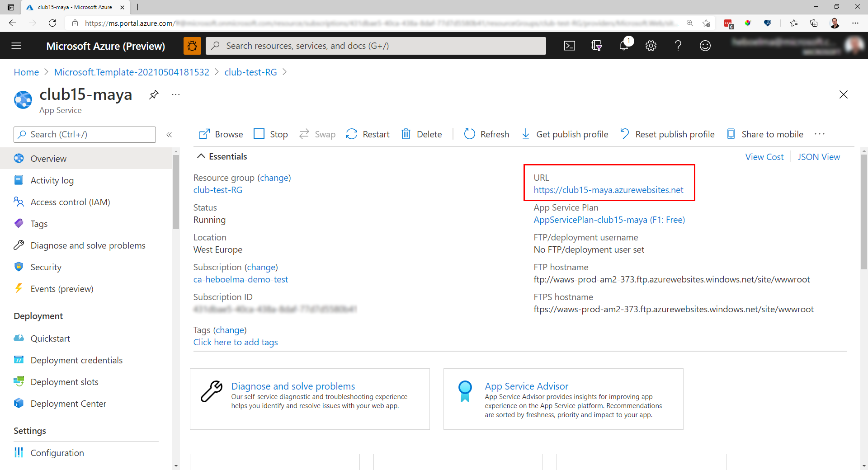This screenshot has width=868, height=470.
Task: Click here to add tags
Action: click(x=236, y=343)
